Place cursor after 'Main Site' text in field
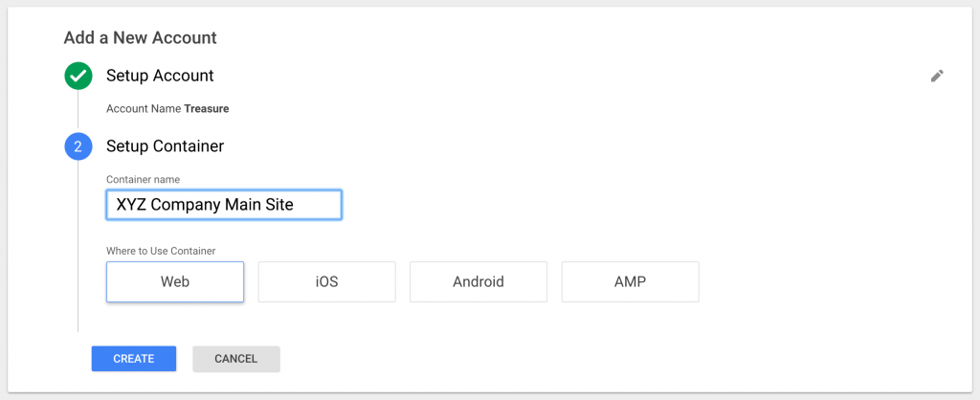 [295, 205]
